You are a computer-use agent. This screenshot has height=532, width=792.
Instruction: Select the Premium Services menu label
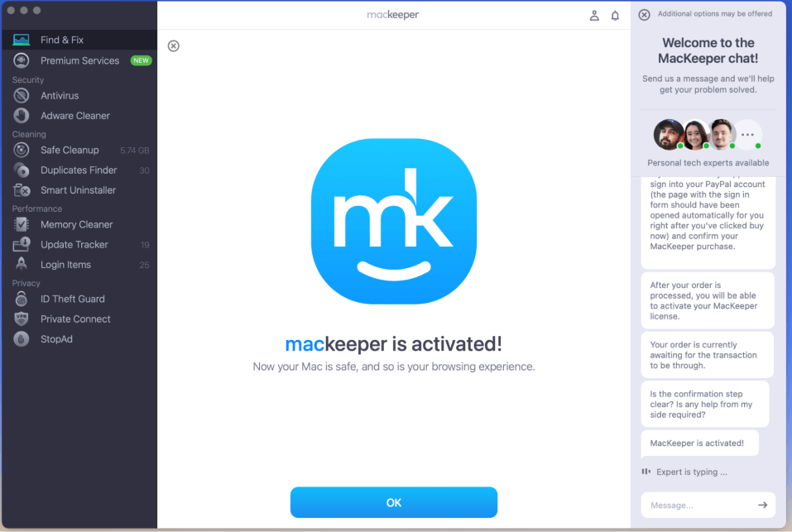coord(79,60)
